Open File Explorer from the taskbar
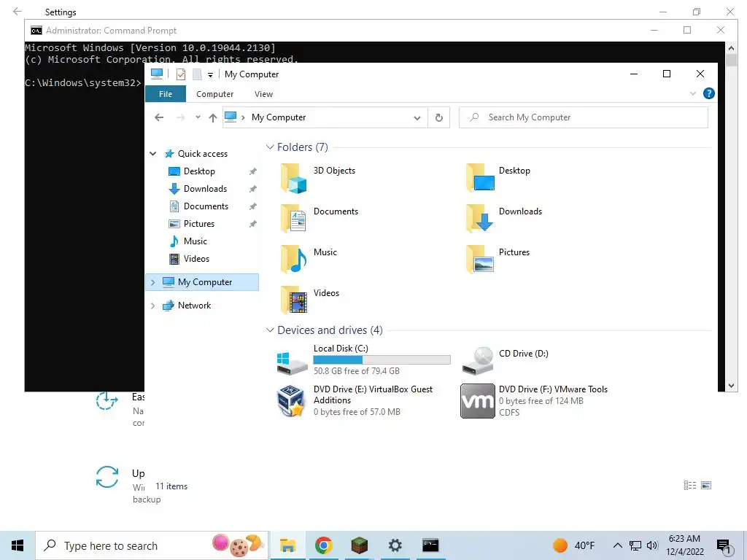The image size is (747, 560). [287, 545]
